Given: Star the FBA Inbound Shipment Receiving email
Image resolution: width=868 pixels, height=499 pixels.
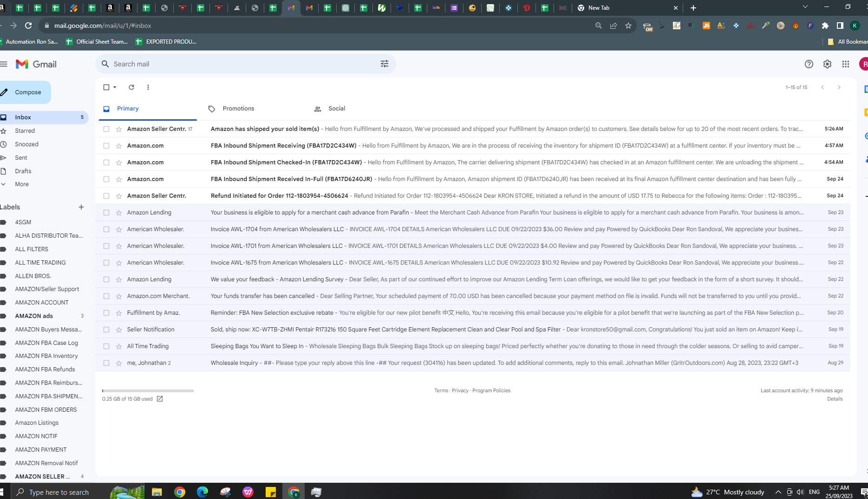Looking at the screenshot, I should [x=119, y=146].
